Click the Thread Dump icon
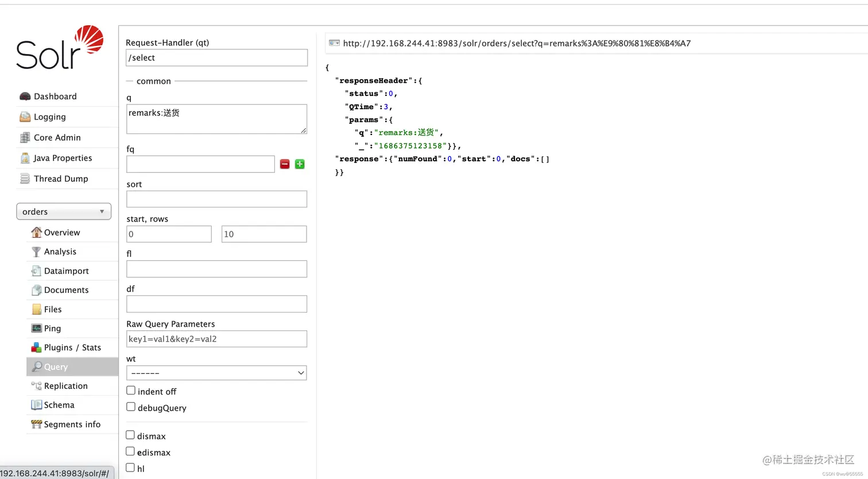 point(25,179)
